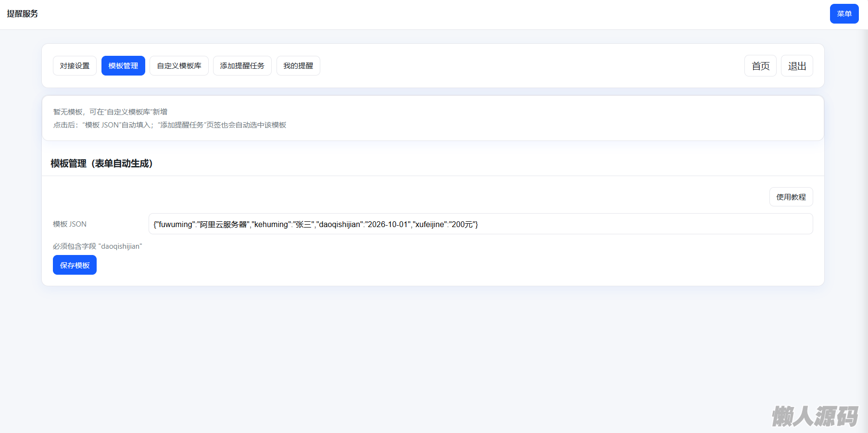Image resolution: width=868 pixels, height=433 pixels.
Task: Open the 菜单 button in header
Action: point(844,13)
